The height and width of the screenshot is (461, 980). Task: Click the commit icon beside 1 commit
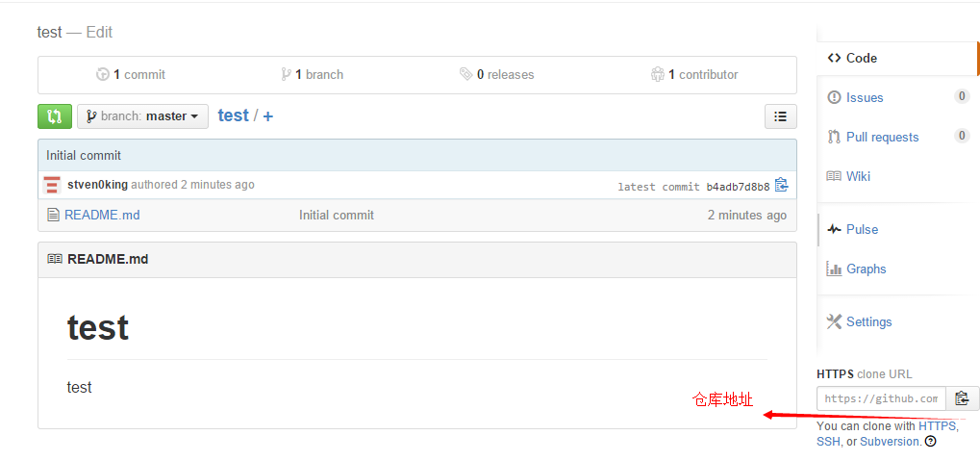click(103, 74)
